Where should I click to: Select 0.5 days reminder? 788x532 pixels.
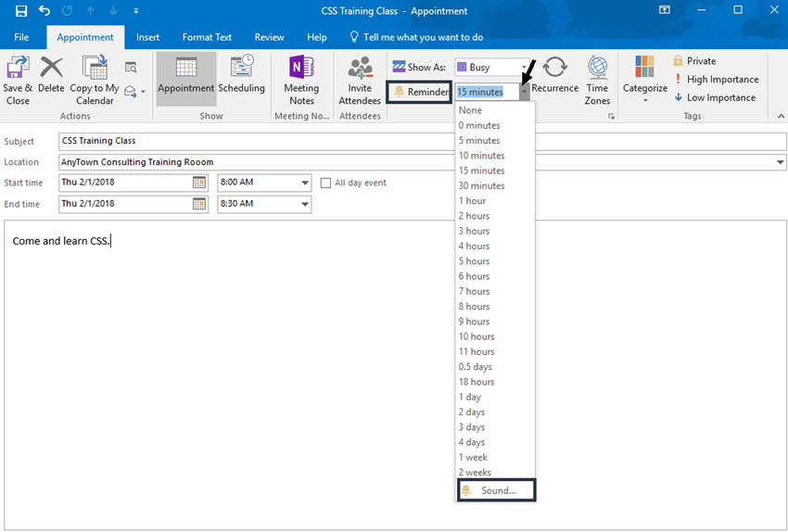click(x=495, y=367)
